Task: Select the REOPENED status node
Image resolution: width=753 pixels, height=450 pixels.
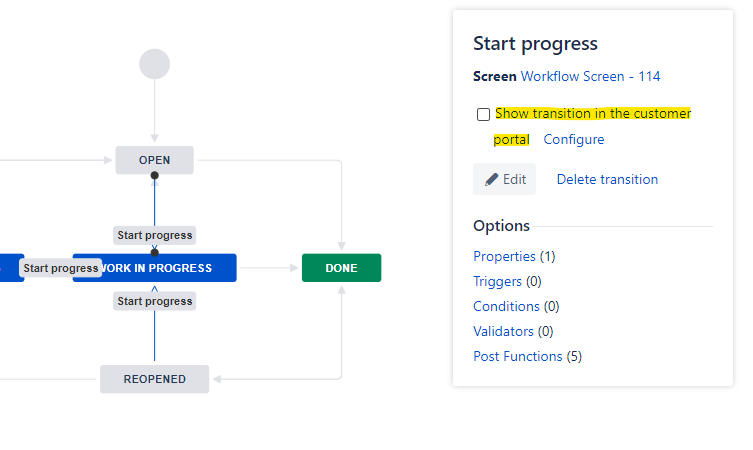Action: (x=154, y=379)
